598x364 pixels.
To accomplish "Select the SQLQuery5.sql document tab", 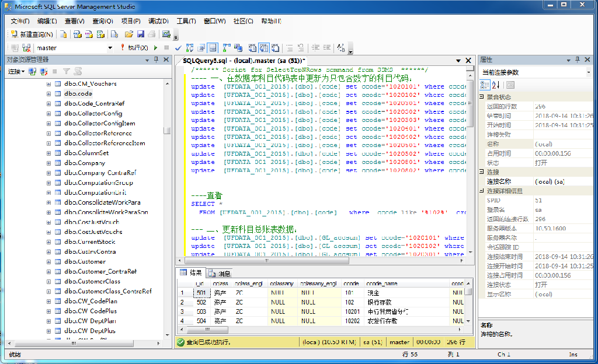I will tap(244, 61).
